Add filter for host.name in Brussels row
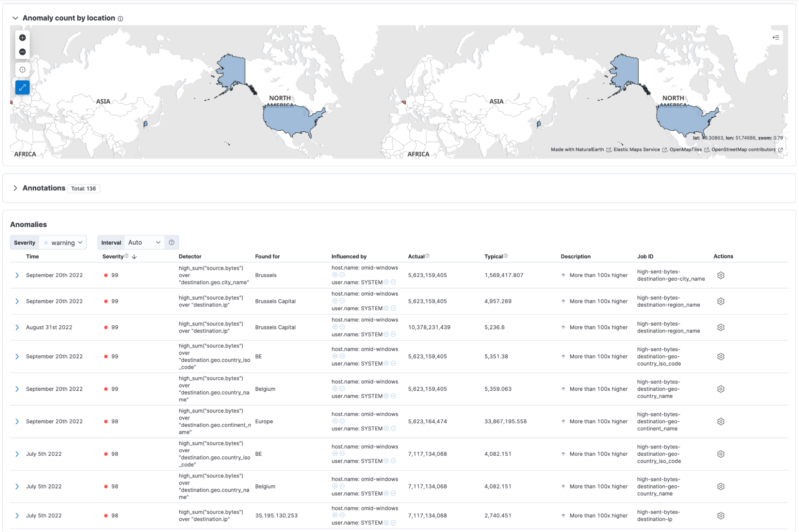This screenshot has height=532, width=799. [335, 275]
